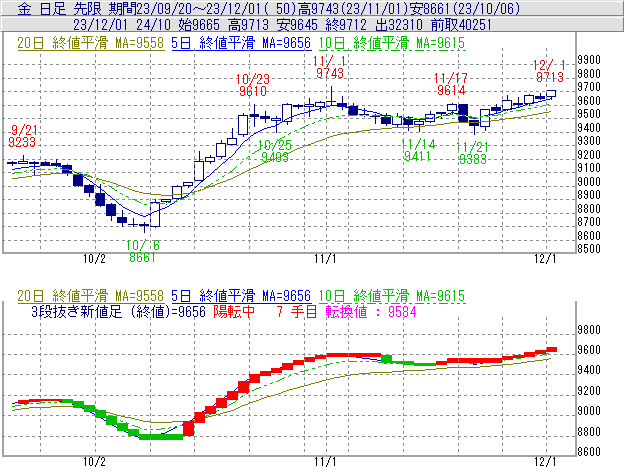Click the 10/25 low label 9403

[275, 156]
